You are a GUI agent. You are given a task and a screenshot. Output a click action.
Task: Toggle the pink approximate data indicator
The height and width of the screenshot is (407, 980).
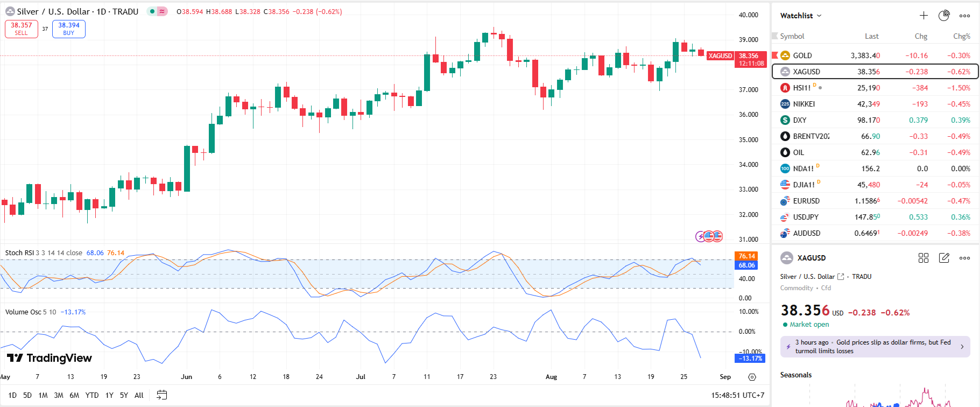[163, 11]
